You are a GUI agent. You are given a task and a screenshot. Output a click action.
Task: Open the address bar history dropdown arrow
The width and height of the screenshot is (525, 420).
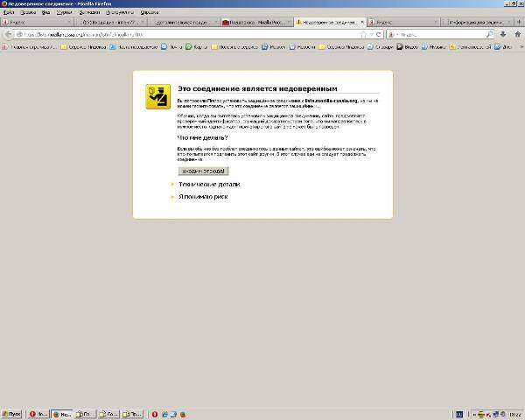[372, 34]
